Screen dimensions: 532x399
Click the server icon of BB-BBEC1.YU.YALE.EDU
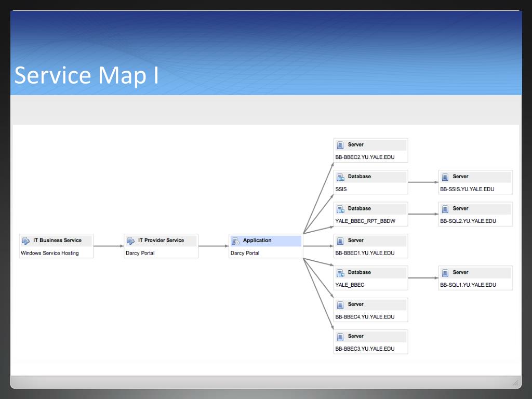(340, 241)
